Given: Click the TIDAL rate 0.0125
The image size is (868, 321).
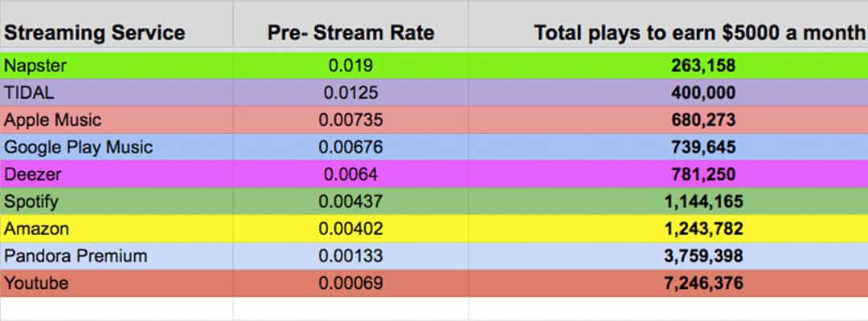Looking at the screenshot, I should pyautogui.click(x=350, y=93).
